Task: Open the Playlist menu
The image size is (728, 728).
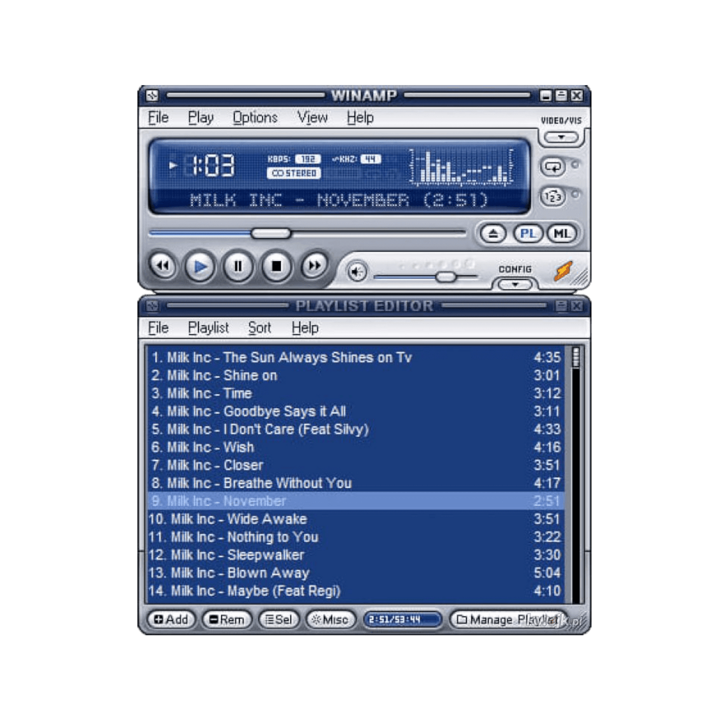Action: (x=208, y=328)
